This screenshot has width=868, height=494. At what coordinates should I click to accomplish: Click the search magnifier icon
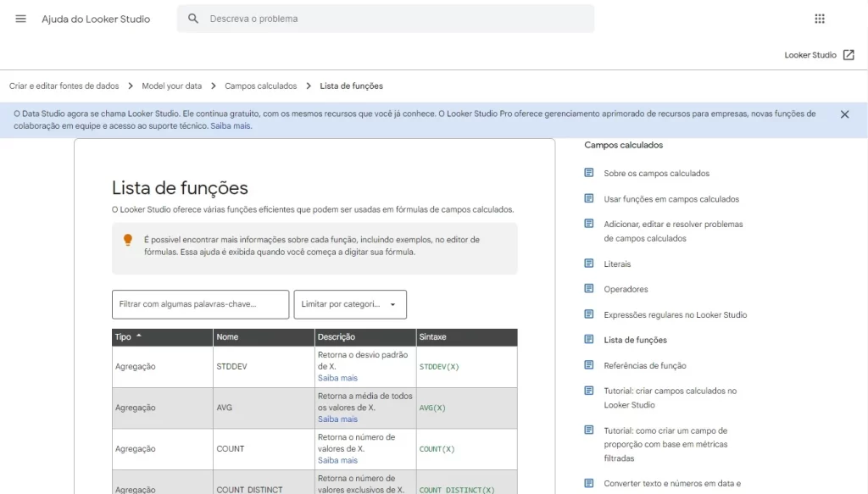[192, 19]
